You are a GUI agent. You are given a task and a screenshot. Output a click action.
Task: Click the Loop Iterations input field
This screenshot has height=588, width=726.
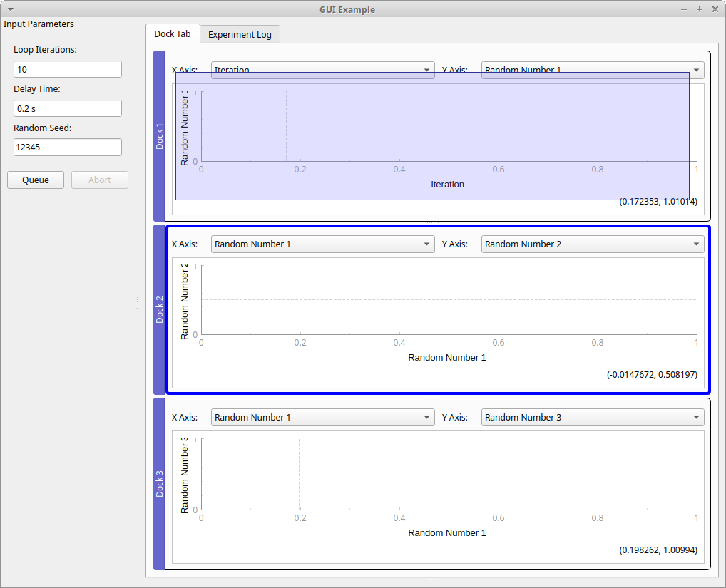(68, 69)
